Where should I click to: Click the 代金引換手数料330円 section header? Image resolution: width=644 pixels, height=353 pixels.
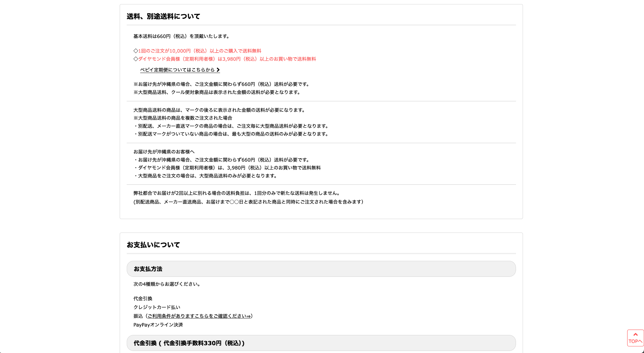pyautogui.click(x=321, y=343)
